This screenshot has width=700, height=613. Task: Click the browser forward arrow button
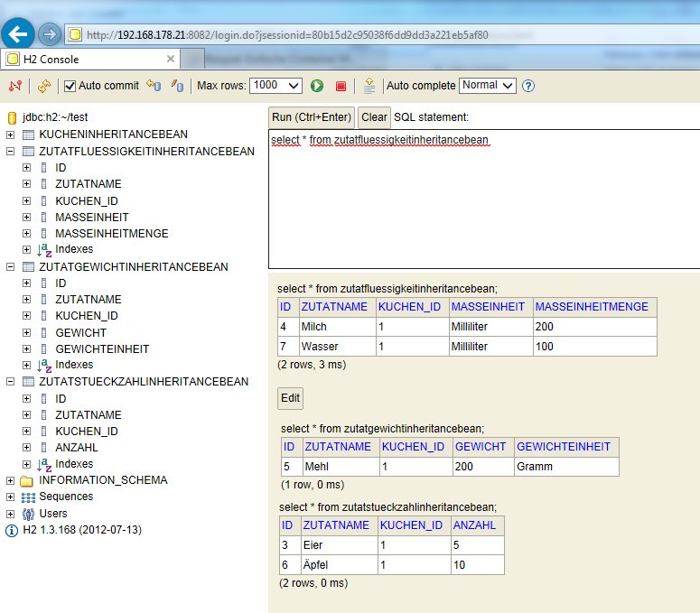tap(49, 34)
